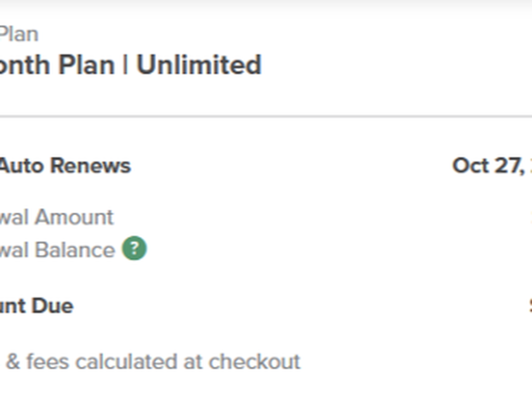Click the word "Balance" in Renewal Balance row
Image resolution: width=532 pixels, height=399 pixels.
(x=75, y=250)
